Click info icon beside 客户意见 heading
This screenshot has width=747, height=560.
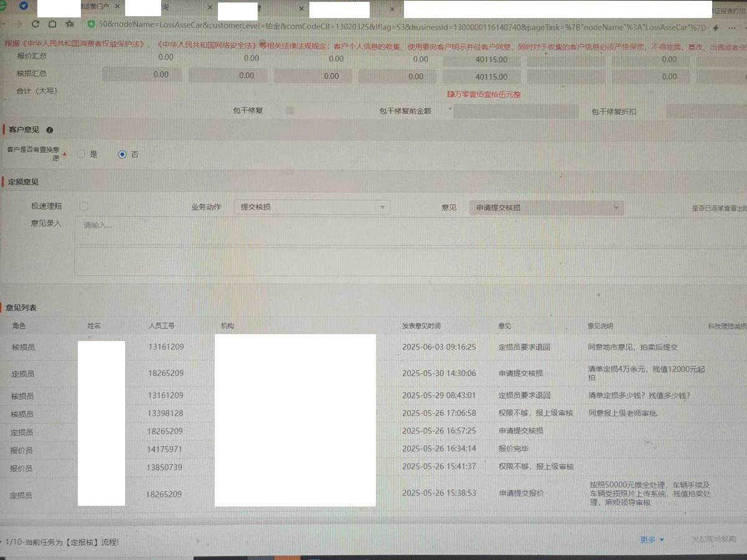click(x=50, y=130)
